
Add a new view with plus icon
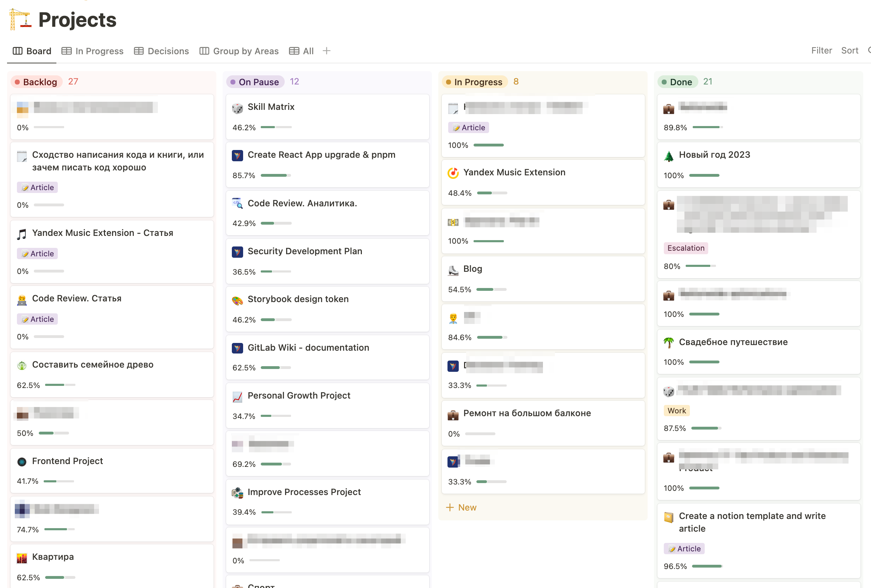pyautogui.click(x=326, y=51)
